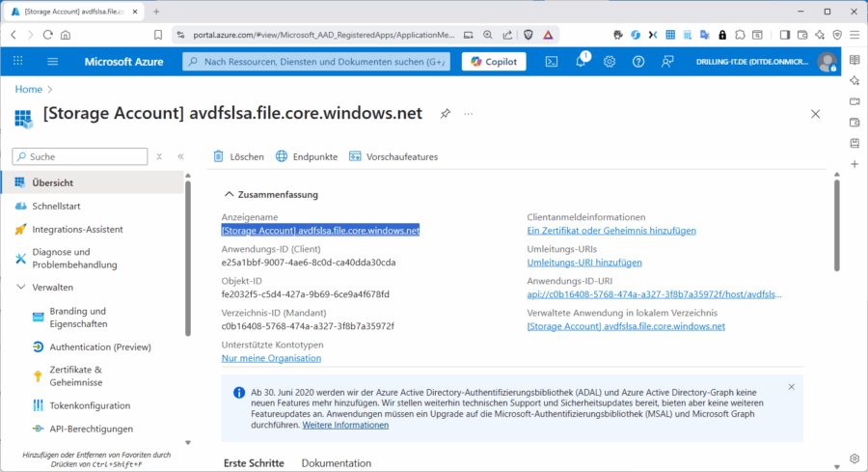Click the side menu down scroll arrow

point(188,443)
